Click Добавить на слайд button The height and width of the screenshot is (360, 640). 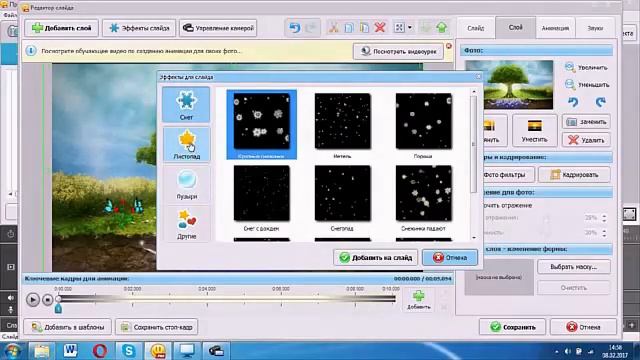(376, 258)
